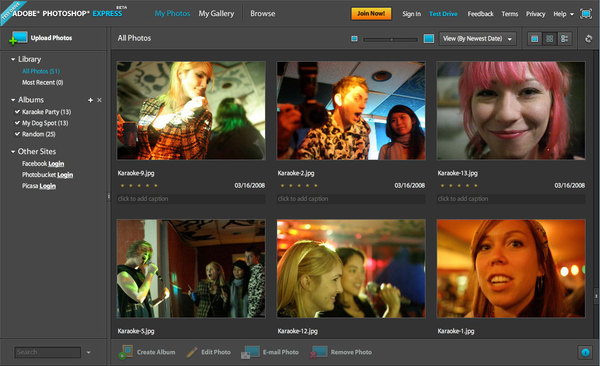Collapse the Albums section
This screenshot has width=600, height=366.
(x=13, y=100)
